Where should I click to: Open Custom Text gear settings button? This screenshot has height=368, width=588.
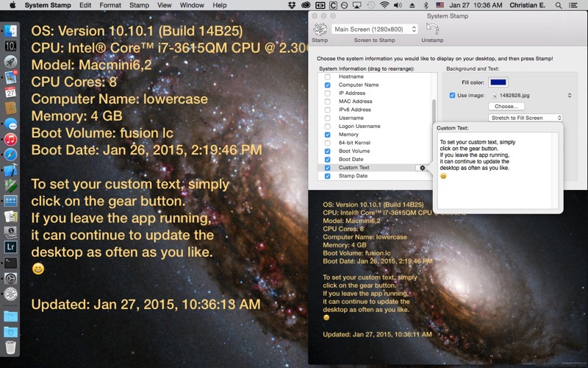422,168
